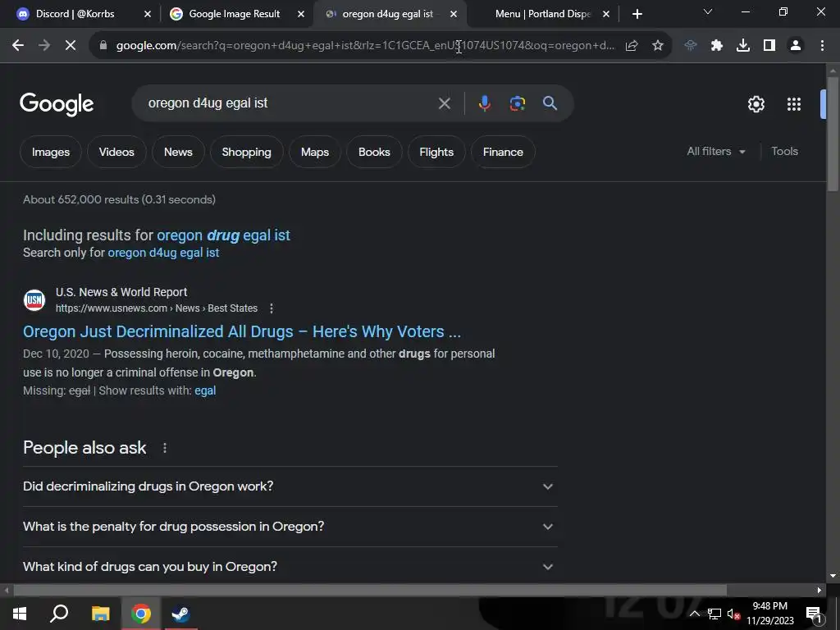Share this page via address bar icon

(x=632, y=46)
